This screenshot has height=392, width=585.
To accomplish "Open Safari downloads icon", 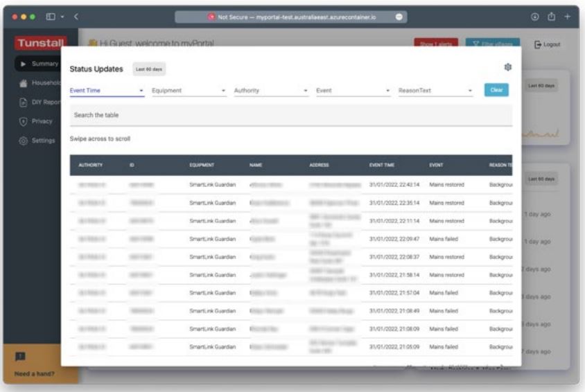I will click(534, 17).
